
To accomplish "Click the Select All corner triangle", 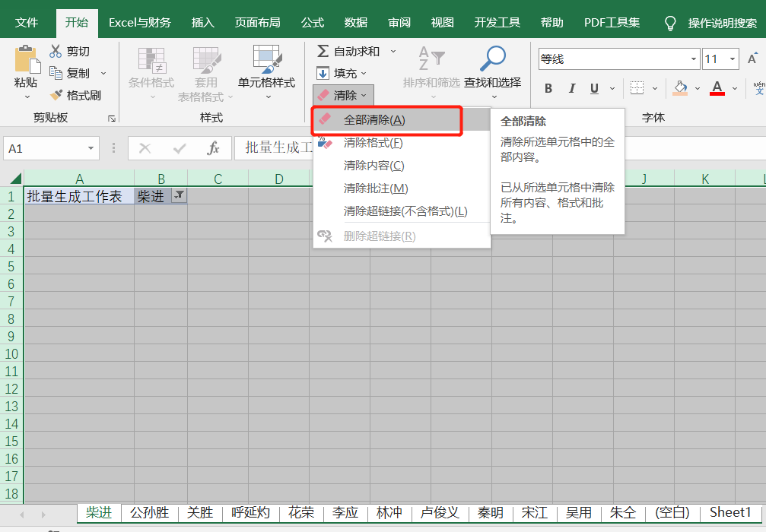I will click(x=15, y=178).
